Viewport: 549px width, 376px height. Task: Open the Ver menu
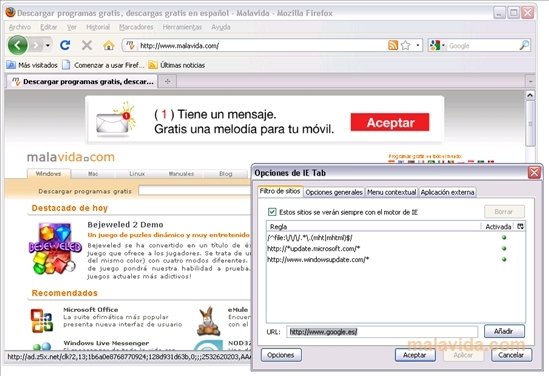pos(72,27)
